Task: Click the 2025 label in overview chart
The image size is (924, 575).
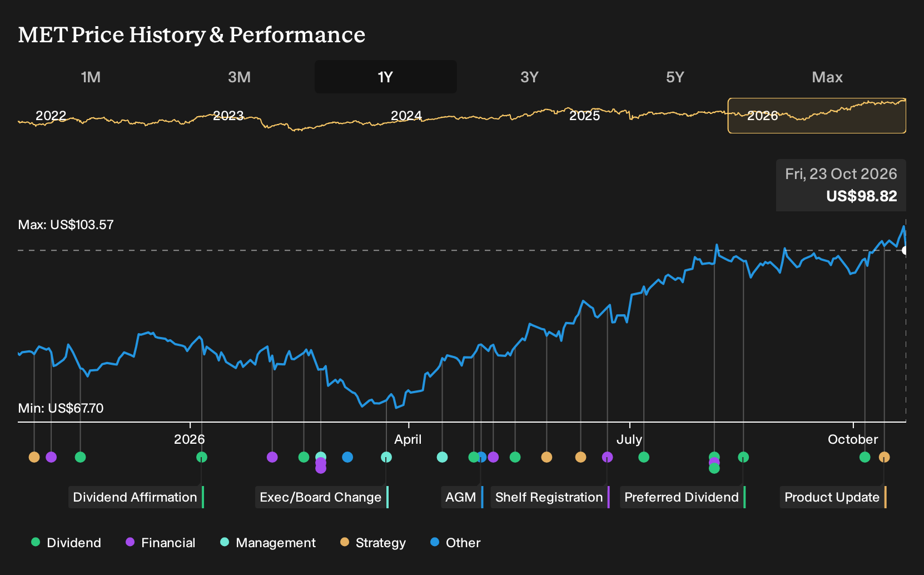Action: [584, 116]
